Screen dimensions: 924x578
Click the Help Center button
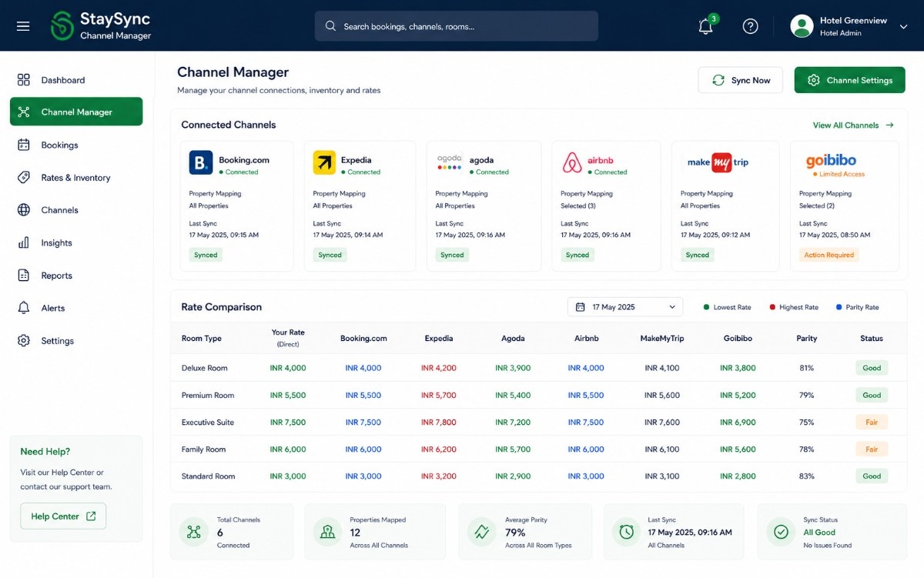[x=63, y=516]
